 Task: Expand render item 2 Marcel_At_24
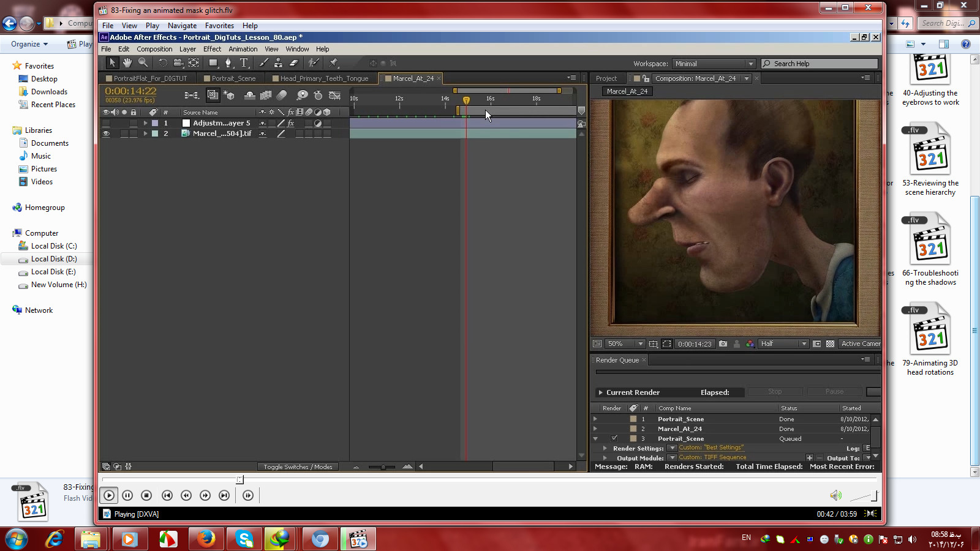tap(595, 429)
